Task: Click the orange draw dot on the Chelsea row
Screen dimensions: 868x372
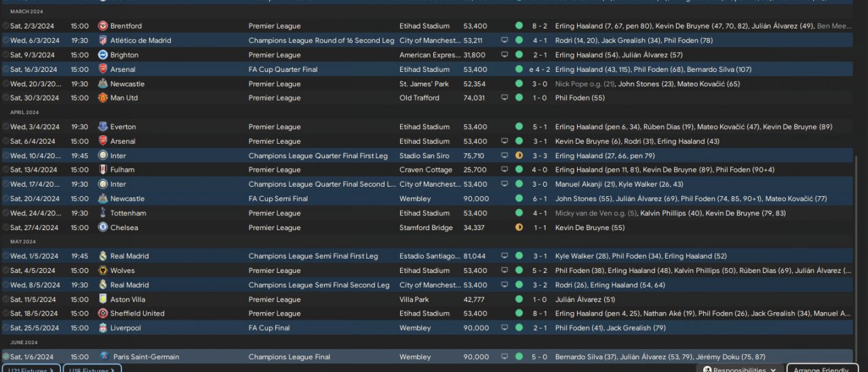Action: point(519,227)
